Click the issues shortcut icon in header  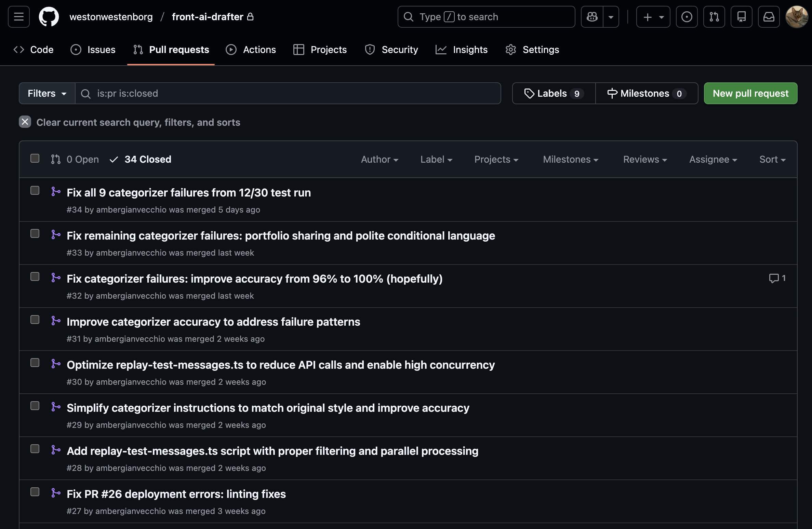coord(687,17)
